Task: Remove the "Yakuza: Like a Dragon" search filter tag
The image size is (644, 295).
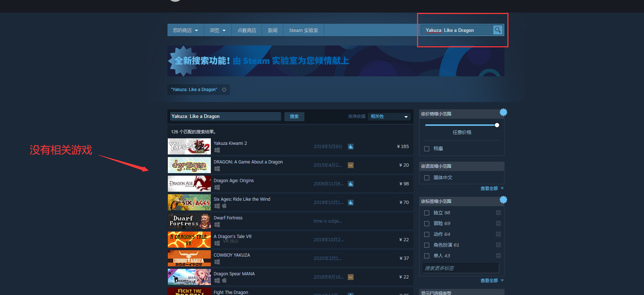Action: click(x=224, y=90)
